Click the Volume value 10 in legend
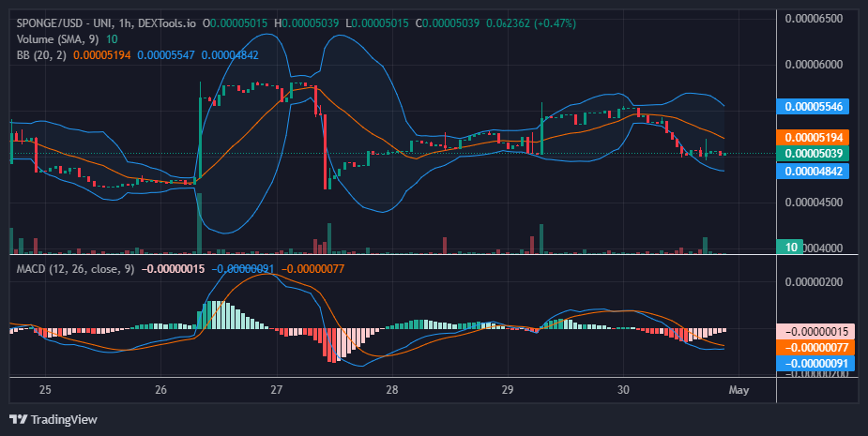Viewport: 868px width, 436px height. pos(112,39)
